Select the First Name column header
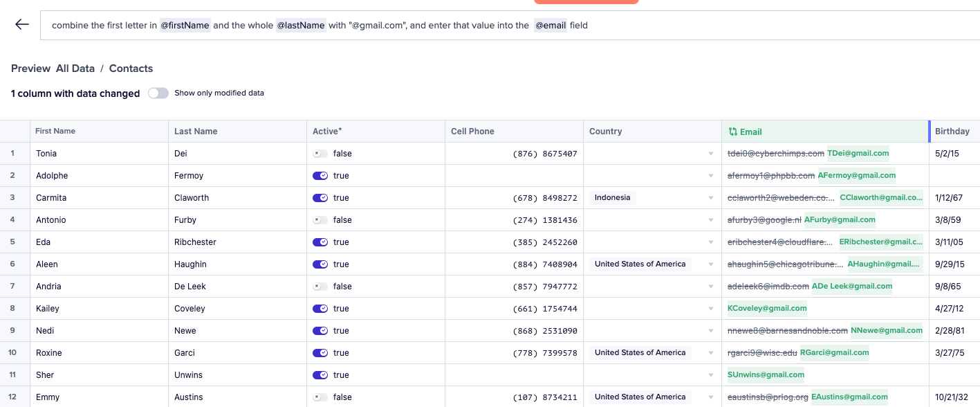Viewport: 980px width, 407px height. 55,132
